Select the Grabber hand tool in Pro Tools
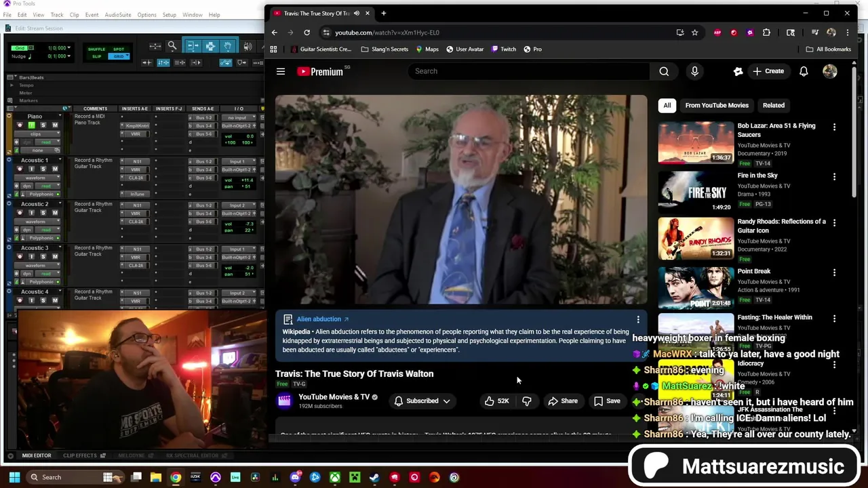The image size is (868, 488). tap(228, 46)
